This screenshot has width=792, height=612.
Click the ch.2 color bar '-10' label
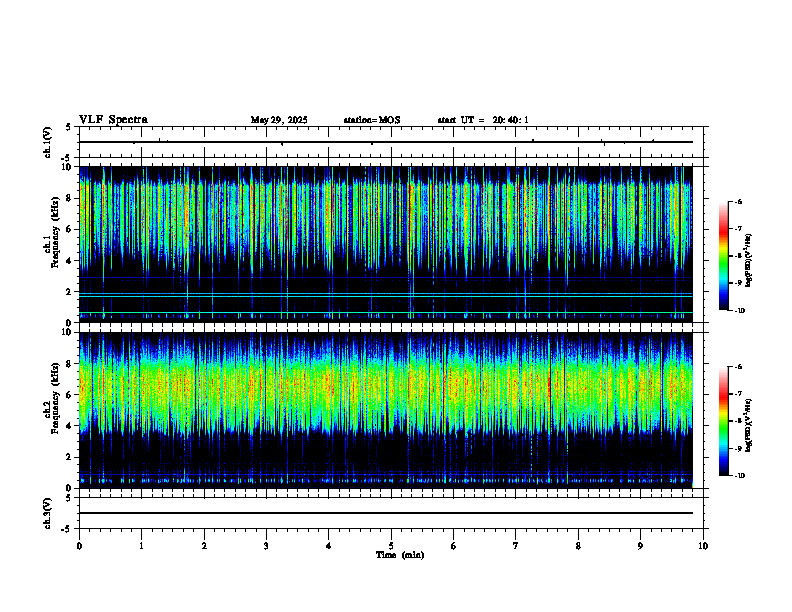(740, 476)
